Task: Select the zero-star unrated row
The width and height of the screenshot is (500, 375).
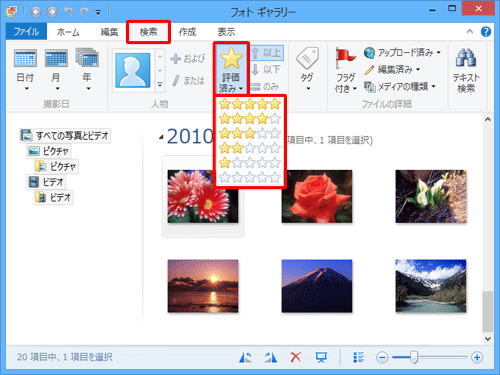Action: 250,177
